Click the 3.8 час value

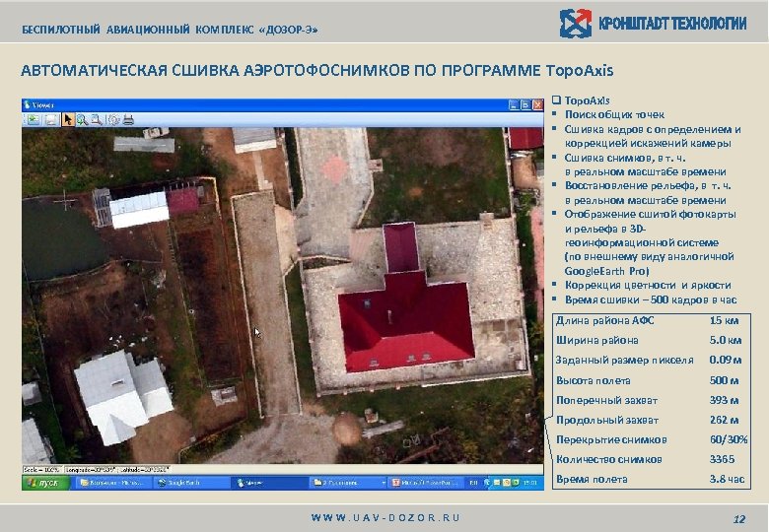727,479
